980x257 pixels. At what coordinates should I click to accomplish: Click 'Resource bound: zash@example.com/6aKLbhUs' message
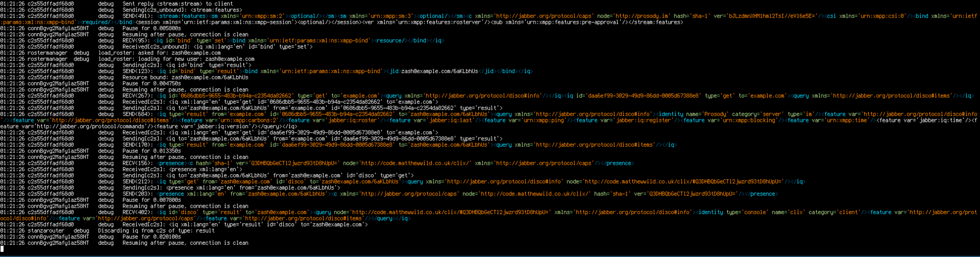pos(185,78)
